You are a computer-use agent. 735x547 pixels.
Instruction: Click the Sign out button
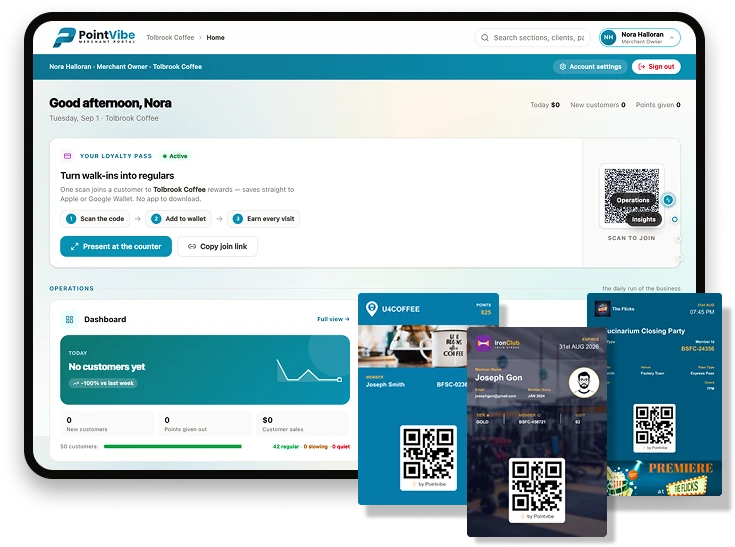pyautogui.click(x=656, y=67)
